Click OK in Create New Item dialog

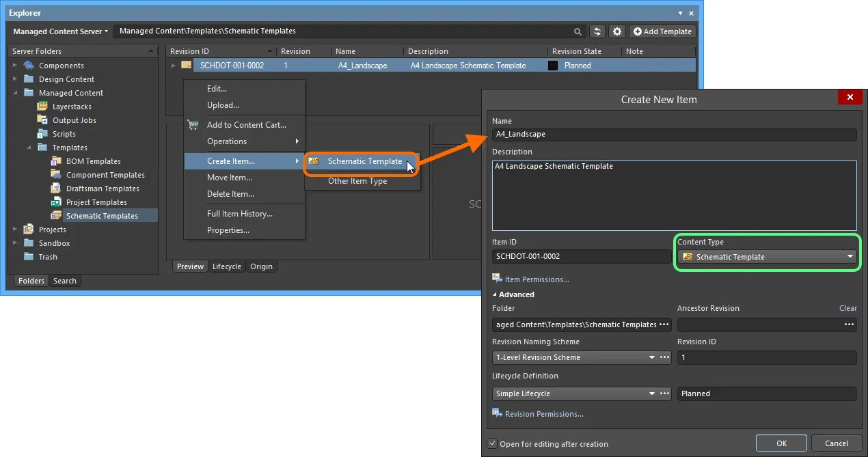coord(781,443)
